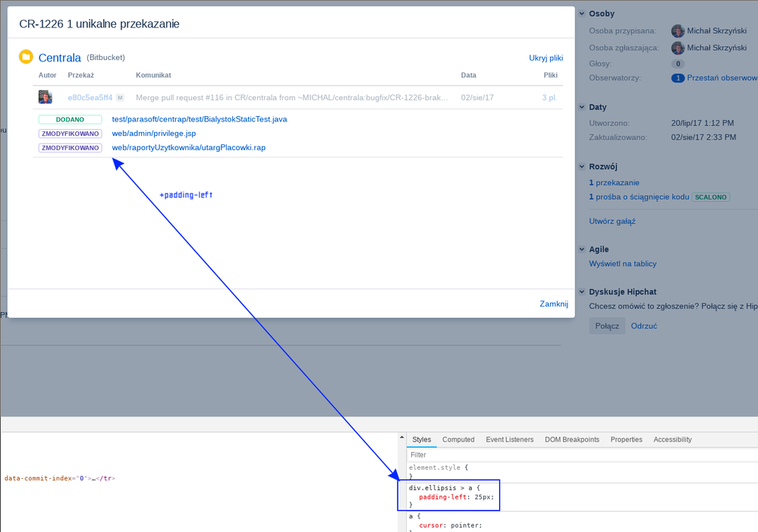Collapse the Daty section
Viewport: 758px width, 532px height.
582,107
